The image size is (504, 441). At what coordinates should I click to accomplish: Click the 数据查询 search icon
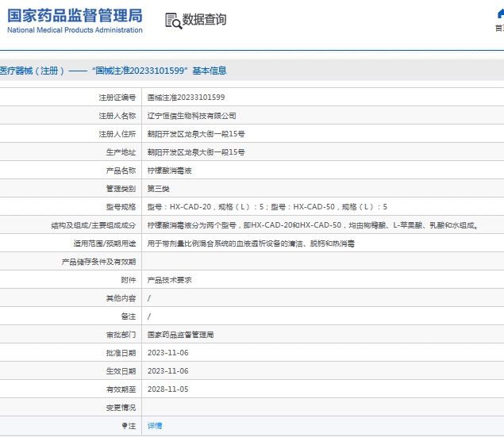click(174, 21)
